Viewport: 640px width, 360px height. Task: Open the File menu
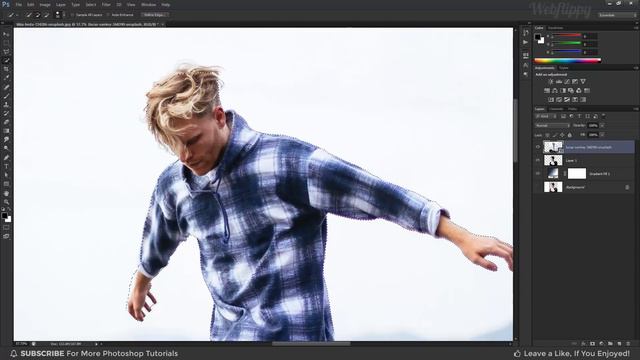point(18,5)
